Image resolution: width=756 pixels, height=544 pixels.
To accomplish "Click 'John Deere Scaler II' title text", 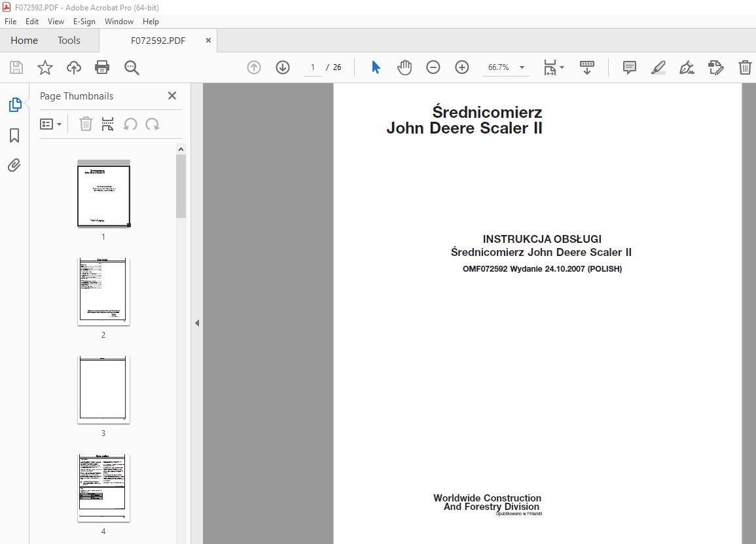I will [464, 128].
